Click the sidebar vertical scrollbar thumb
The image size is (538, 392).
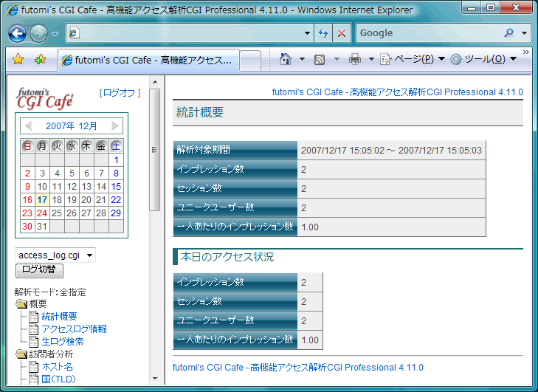coord(155,150)
